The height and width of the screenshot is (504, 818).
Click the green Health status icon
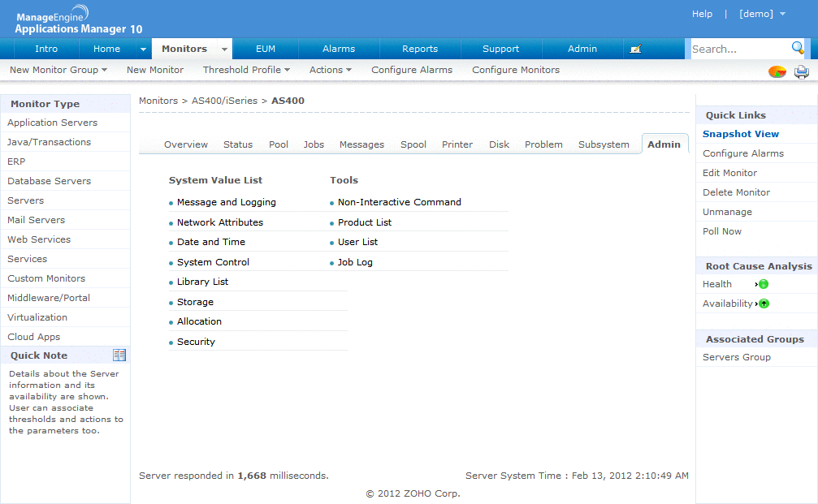point(764,284)
